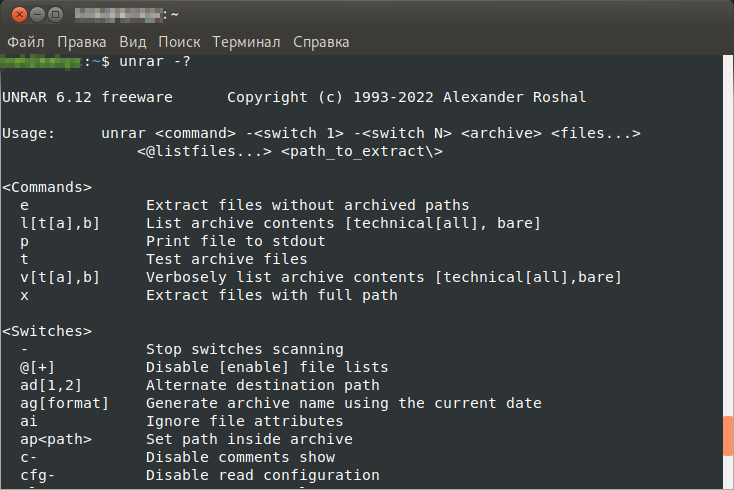Click 'Print file to stdout' description
Screen dimensions: 734x490
pos(235,241)
